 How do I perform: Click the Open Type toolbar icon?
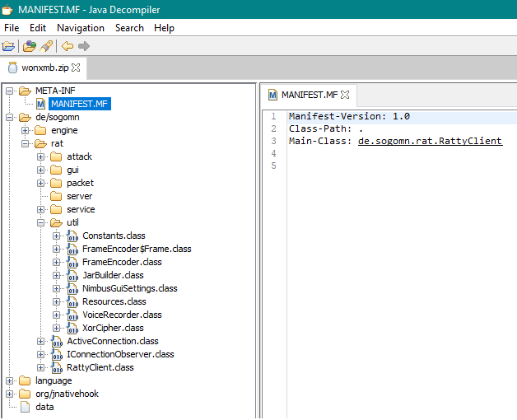[30, 46]
